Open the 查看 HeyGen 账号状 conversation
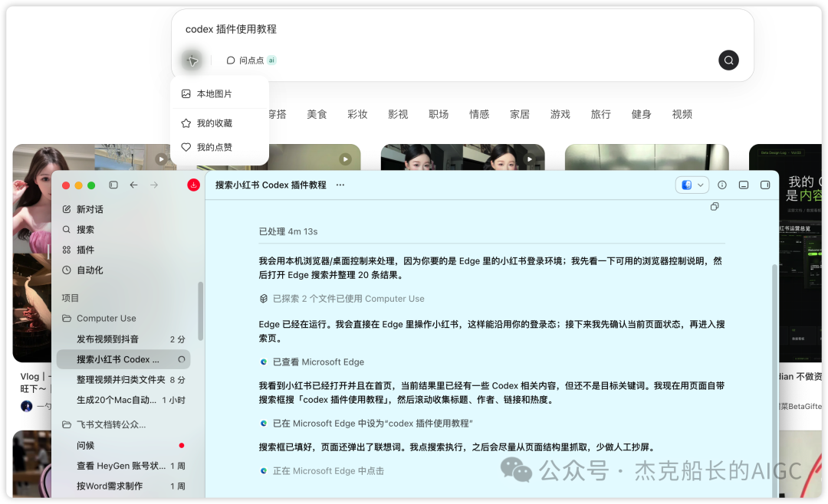Viewport: 828px width, 504px height. (x=123, y=466)
